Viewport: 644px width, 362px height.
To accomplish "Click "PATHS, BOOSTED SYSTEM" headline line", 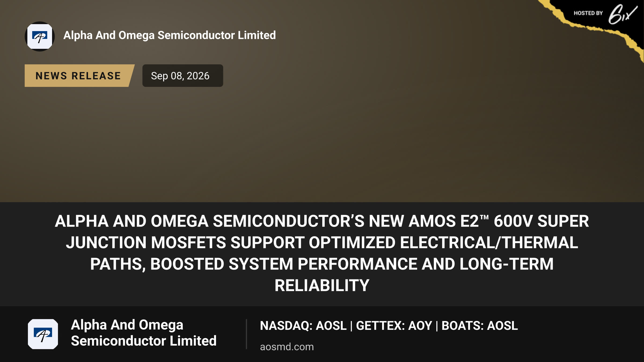I will click(192, 264).
